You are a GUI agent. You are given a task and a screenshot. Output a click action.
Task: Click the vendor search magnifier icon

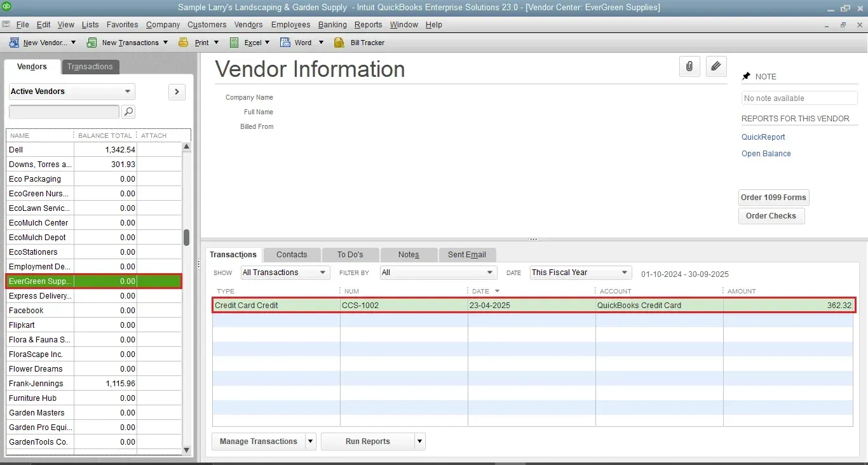pyautogui.click(x=128, y=112)
